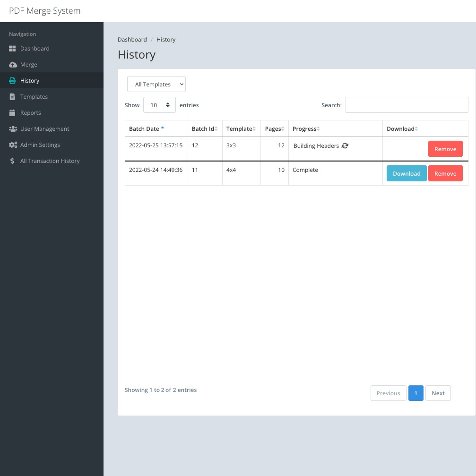Open Dashboard from the breadcrumb trail

click(x=132, y=39)
